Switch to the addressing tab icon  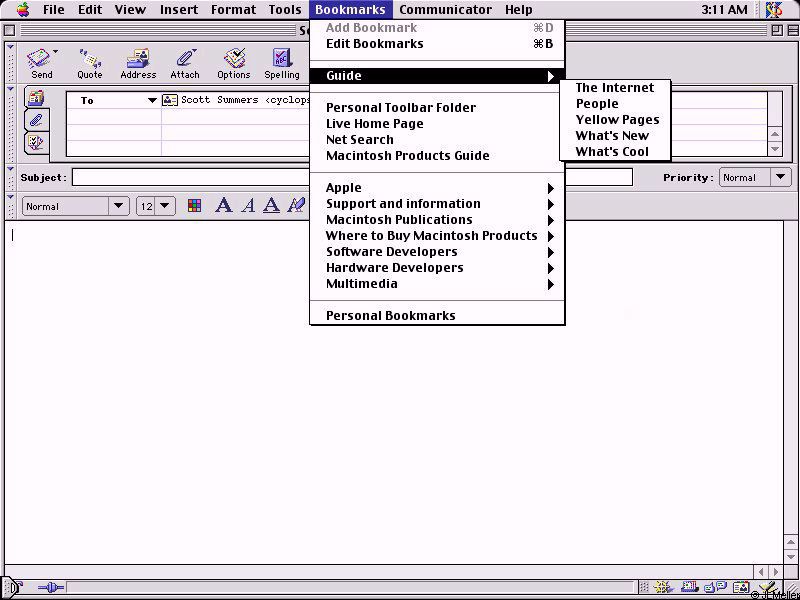coord(36,97)
